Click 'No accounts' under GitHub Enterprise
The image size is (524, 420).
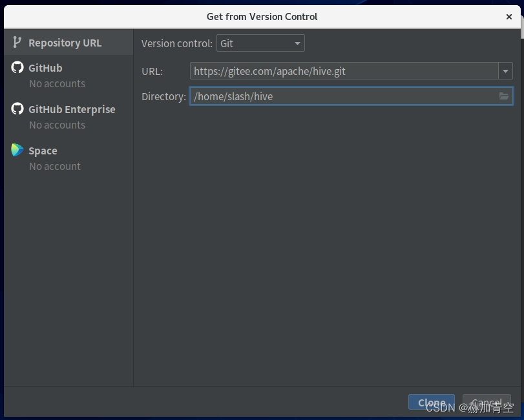57,125
